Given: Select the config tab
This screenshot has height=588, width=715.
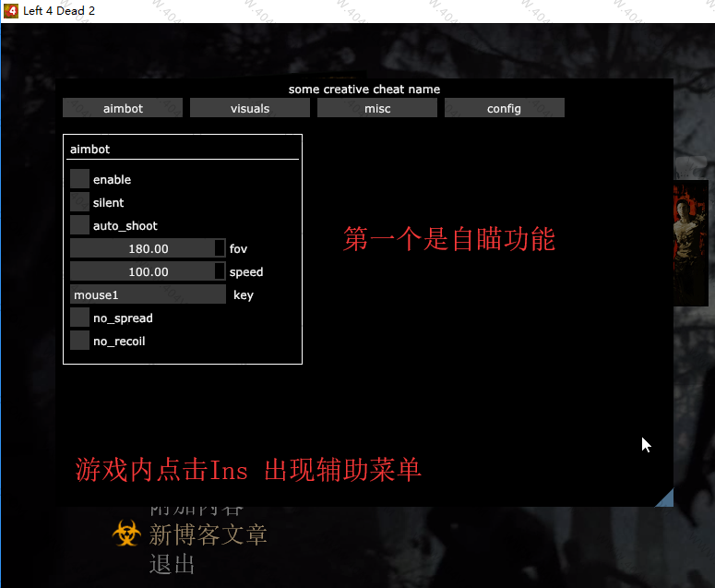Looking at the screenshot, I should coord(505,108).
